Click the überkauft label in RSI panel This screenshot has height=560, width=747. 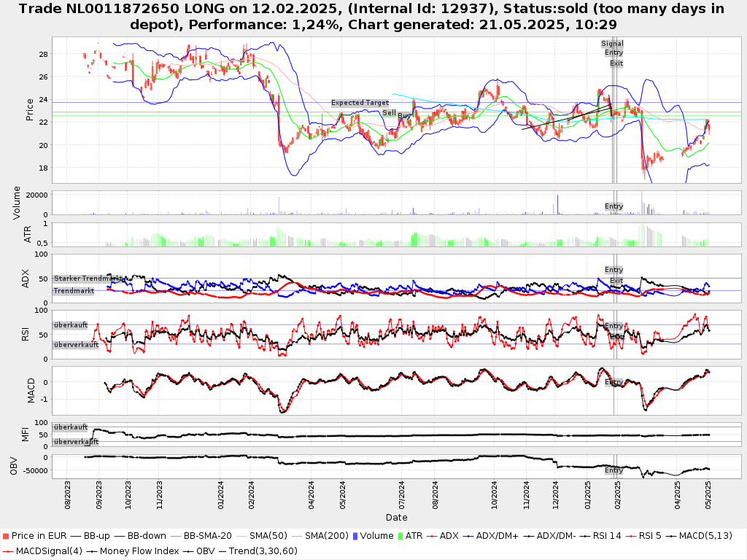(x=70, y=325)
